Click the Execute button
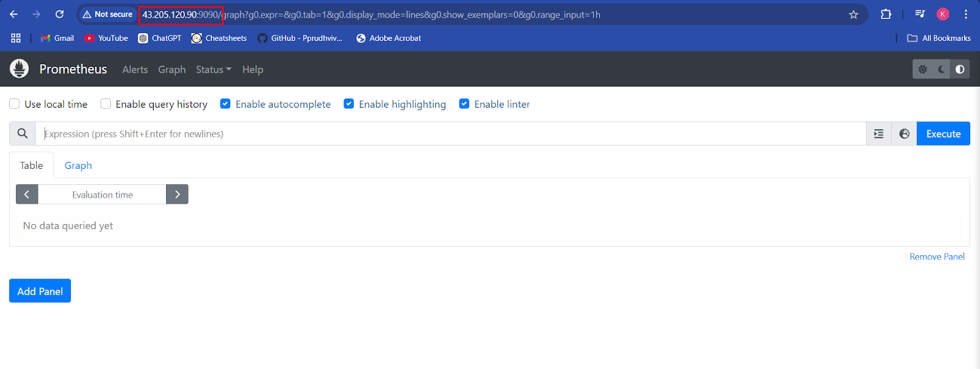This screenshot has width=980, height=369. click(x=943, y=133)
